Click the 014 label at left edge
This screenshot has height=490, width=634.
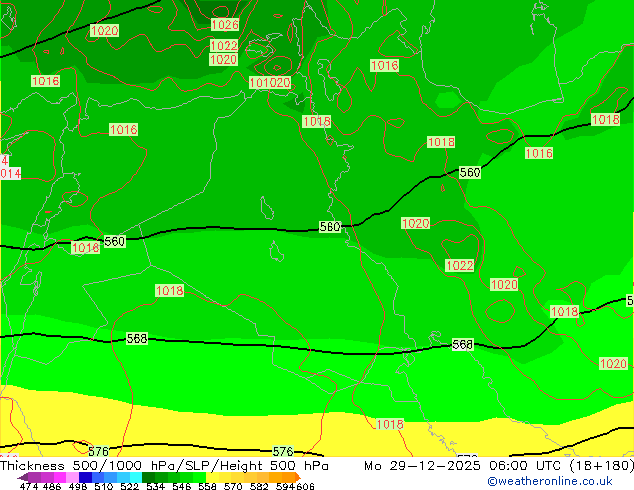(11, 173)
